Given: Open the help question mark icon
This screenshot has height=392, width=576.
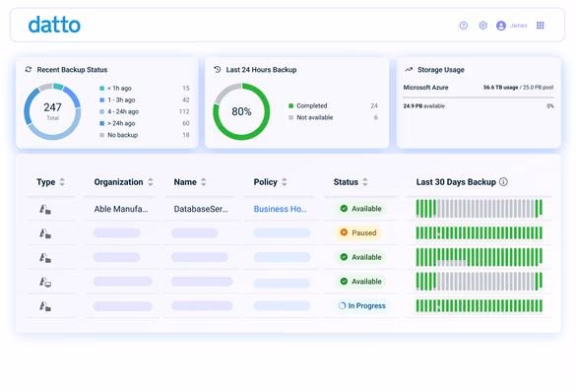Looking at the screenshot, I should point(464,26).
